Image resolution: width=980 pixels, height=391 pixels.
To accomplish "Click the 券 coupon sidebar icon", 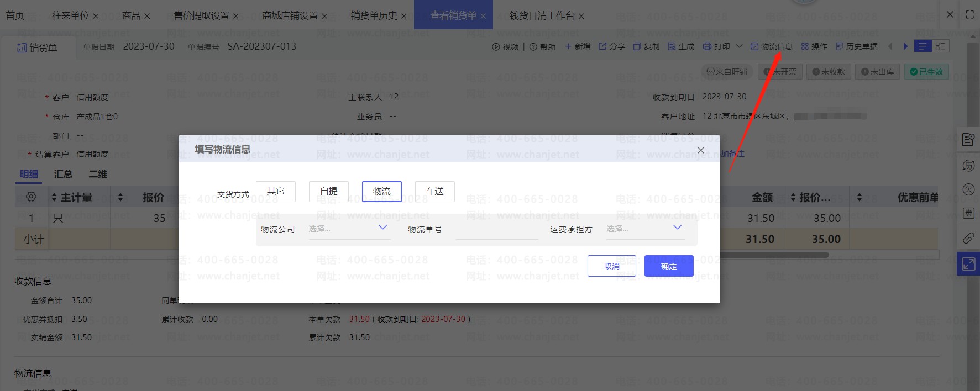I will 968,214.
